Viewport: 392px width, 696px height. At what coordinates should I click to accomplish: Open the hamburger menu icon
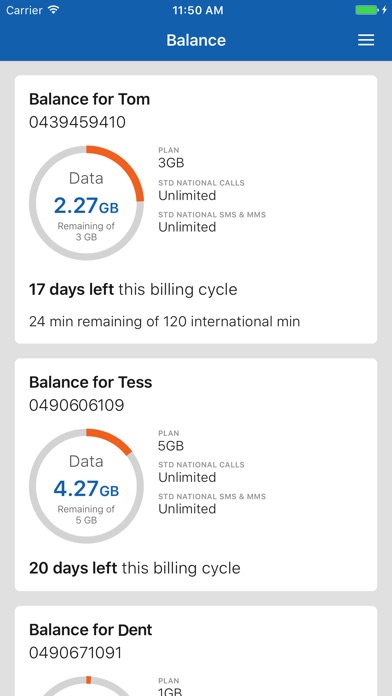pyautogui.click(x=366, y=40)
